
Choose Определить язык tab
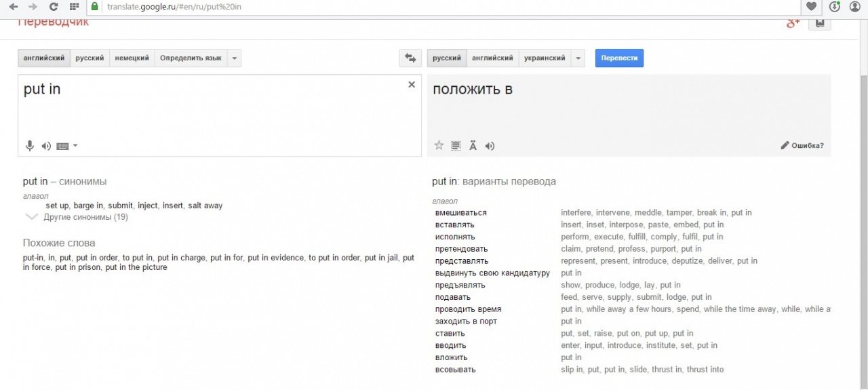pos(191,58)
